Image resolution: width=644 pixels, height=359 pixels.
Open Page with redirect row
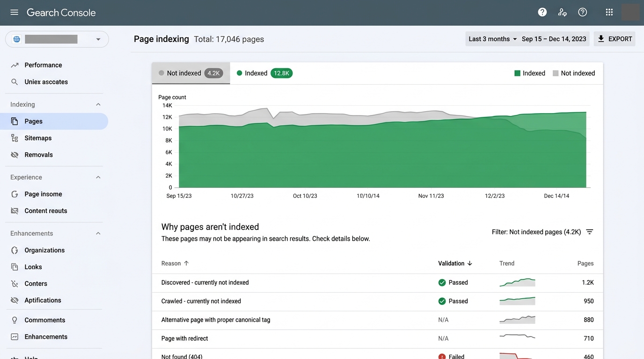pos(378,338)
